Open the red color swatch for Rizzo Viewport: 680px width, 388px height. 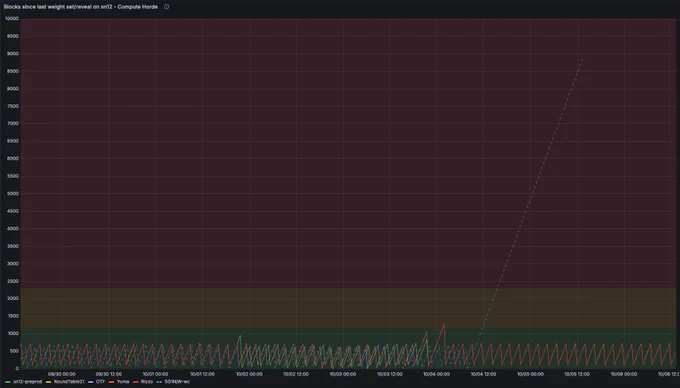point(136,382)
